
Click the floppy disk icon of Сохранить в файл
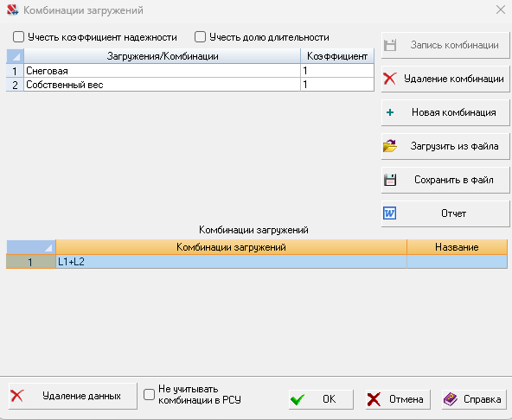pyautogui.click(x=390, y=180)
